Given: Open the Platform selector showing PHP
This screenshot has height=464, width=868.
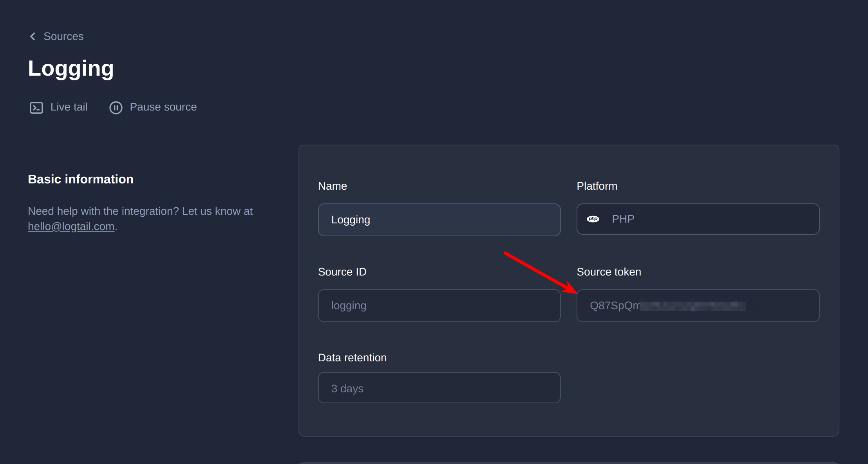Looking at the screenshot, I should pos(698,219).
